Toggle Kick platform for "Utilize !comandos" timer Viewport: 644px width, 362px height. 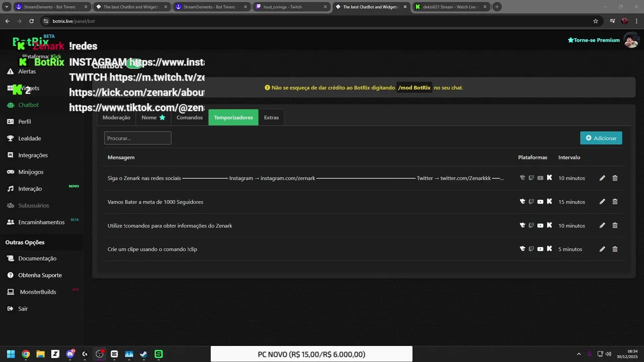[x=549, y=225]
